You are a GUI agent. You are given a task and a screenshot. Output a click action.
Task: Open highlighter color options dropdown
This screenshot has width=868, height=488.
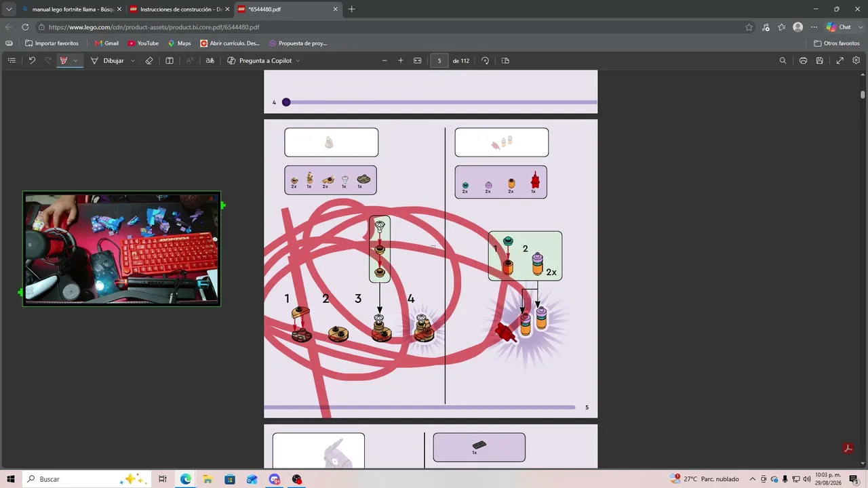click(x=75, y=60)
